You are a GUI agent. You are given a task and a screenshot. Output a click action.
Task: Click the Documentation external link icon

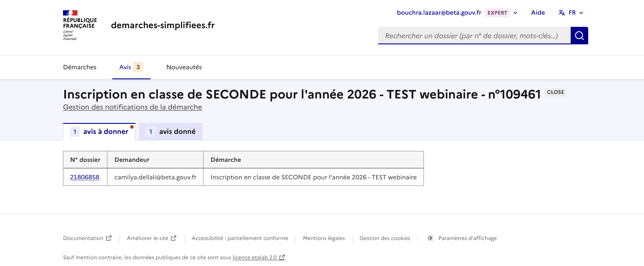[x=109, y=238]
